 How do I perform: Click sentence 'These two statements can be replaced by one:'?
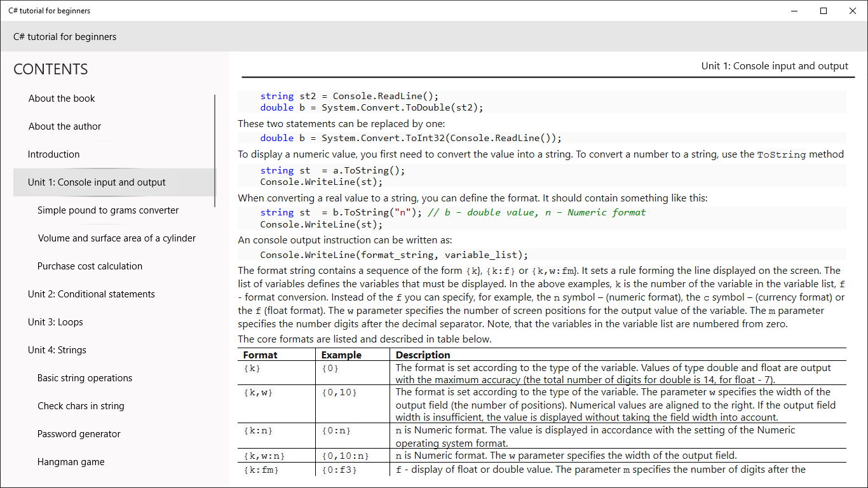point(342,123)
